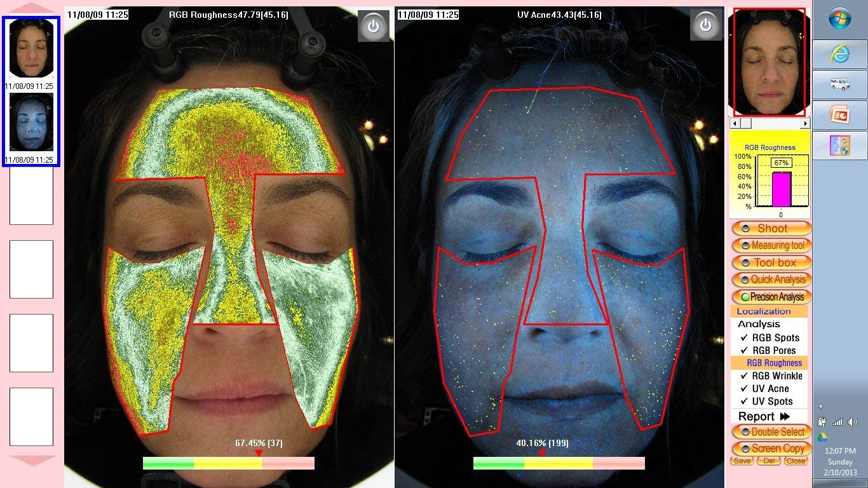Click the magenta bar in the RGB Roughness chart
This screenshot has height=488, width=868.
click(781, 189)
